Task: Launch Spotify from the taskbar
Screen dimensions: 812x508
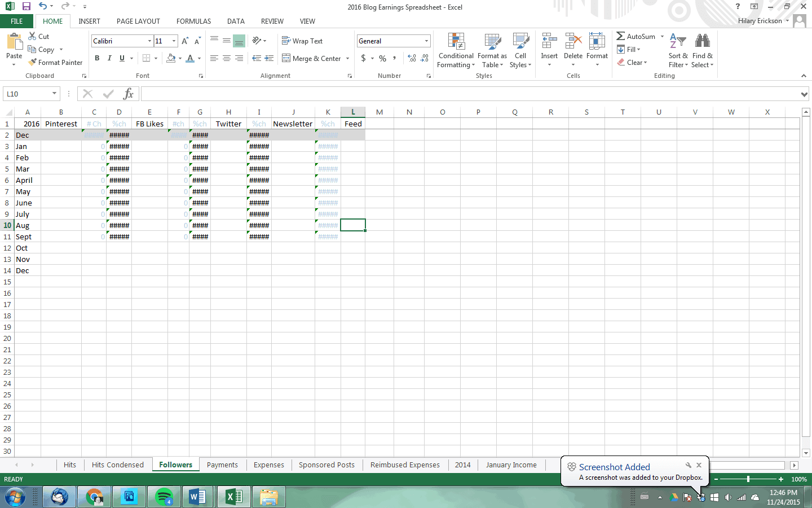Action: (x=164, y=497)
